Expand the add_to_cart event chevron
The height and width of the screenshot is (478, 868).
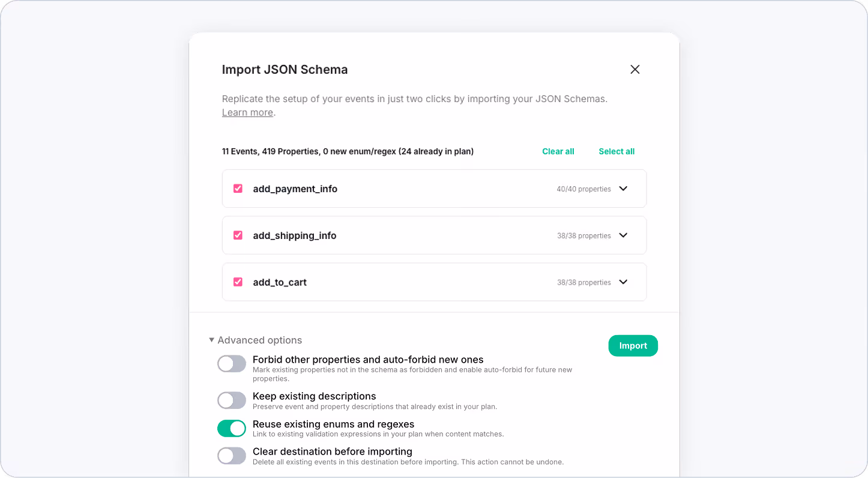click(x=623, y=282)
